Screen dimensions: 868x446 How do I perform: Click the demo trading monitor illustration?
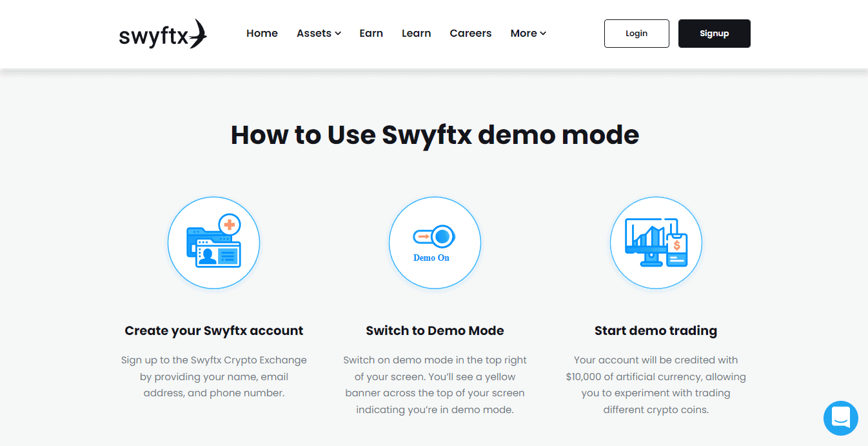click(x=656, y=243)
